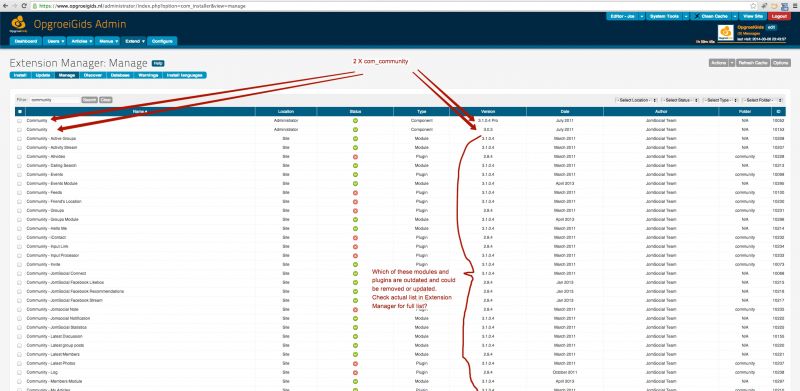Screen dimensions: 800x391
Task: Click the bookmark star in address bar
Action: [x=754, y=6]
